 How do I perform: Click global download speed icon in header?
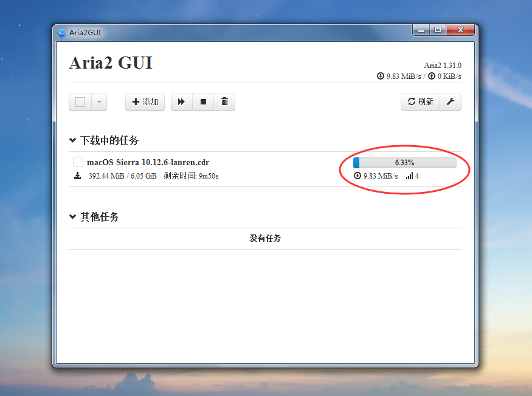click(381, 76)
